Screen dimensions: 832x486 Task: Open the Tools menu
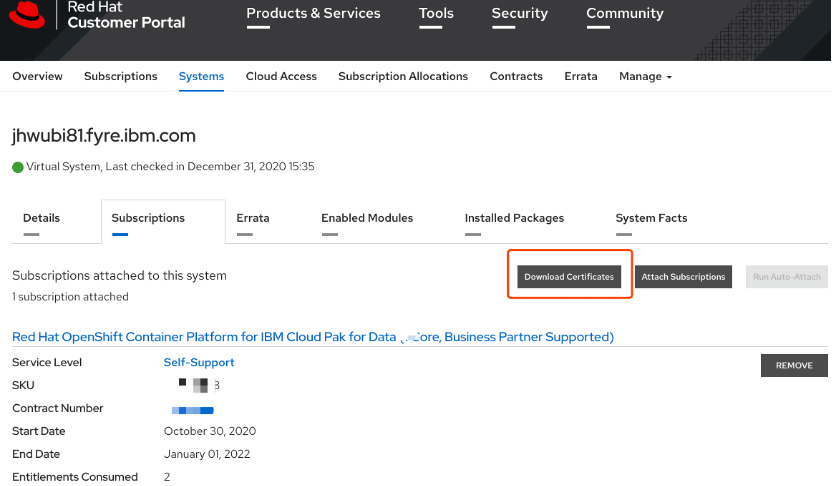click(x=436, y=13)
